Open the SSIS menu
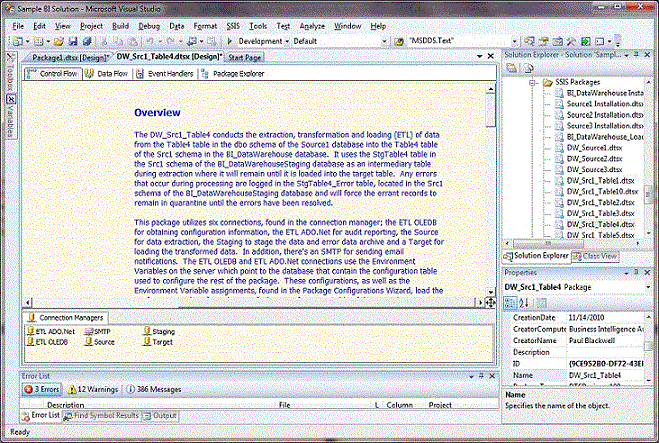Viewport: 659px width, 443px height. coord(233,26)
